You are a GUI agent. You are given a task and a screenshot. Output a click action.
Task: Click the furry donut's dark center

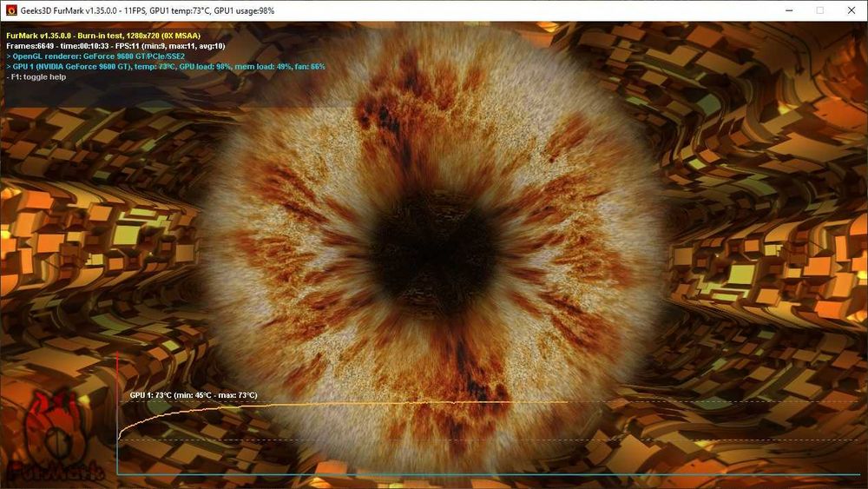(435, 254)
